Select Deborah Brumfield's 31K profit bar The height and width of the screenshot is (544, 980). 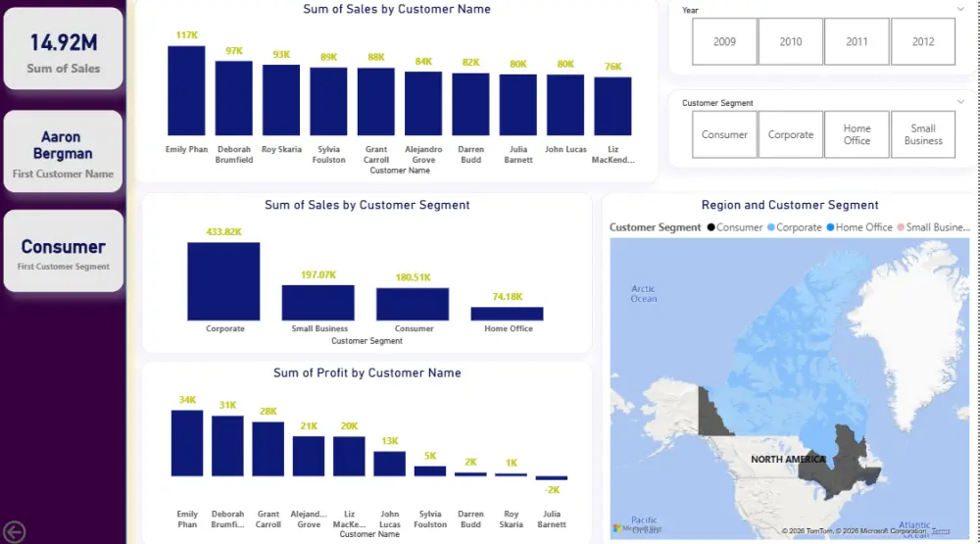pos(227,446)
